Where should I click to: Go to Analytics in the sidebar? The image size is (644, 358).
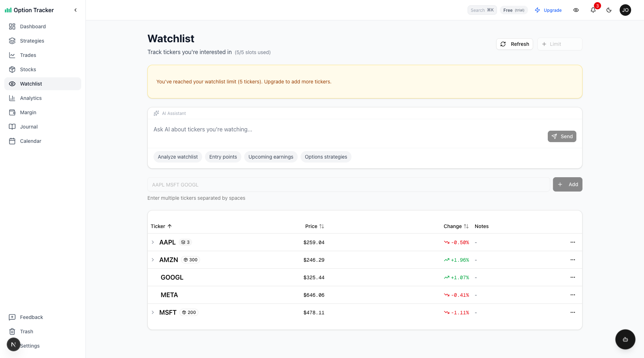31,98
